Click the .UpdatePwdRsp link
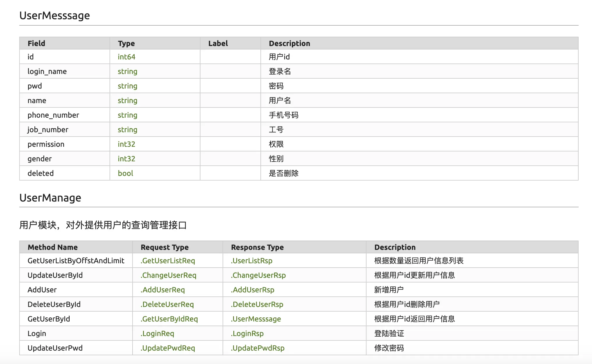592x364 pixels. [x=258, y=348]
